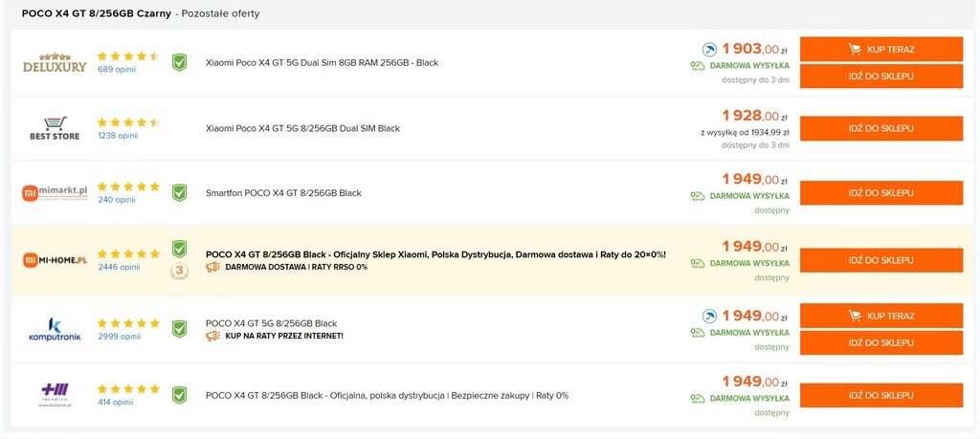The image size is (980, 439).
Task: Click 'KUP NA RATY PRZEZ INTERNET!' text
Action: [x=284, y=336]
